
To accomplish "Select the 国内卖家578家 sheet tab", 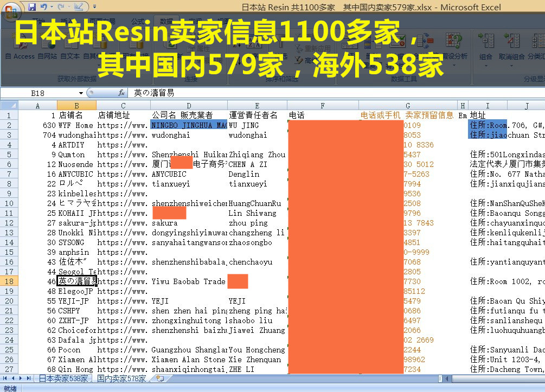I will pos(121,378).
